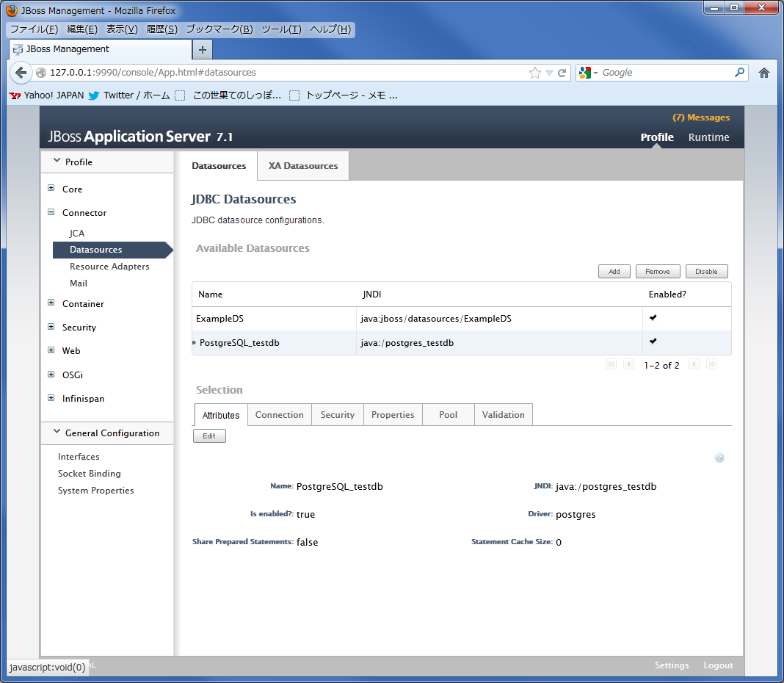784x683 pixels.
Task: Click the Disable datasource button
Action: tap(706, 272)
